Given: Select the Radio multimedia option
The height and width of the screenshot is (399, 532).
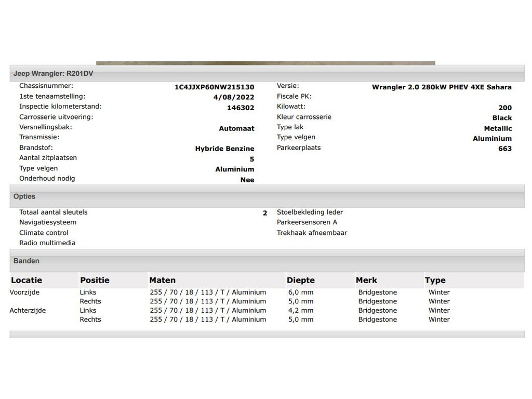Looking at the screenshot, I should click(47, 243).
